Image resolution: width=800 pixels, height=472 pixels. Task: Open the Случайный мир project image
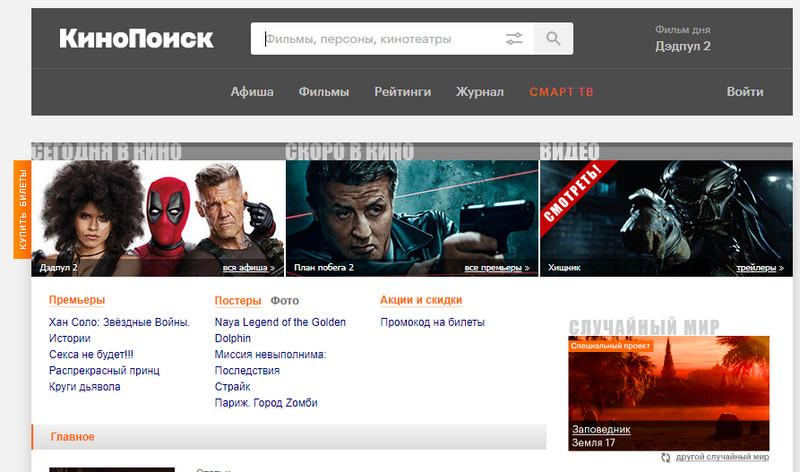pos(669,393)
